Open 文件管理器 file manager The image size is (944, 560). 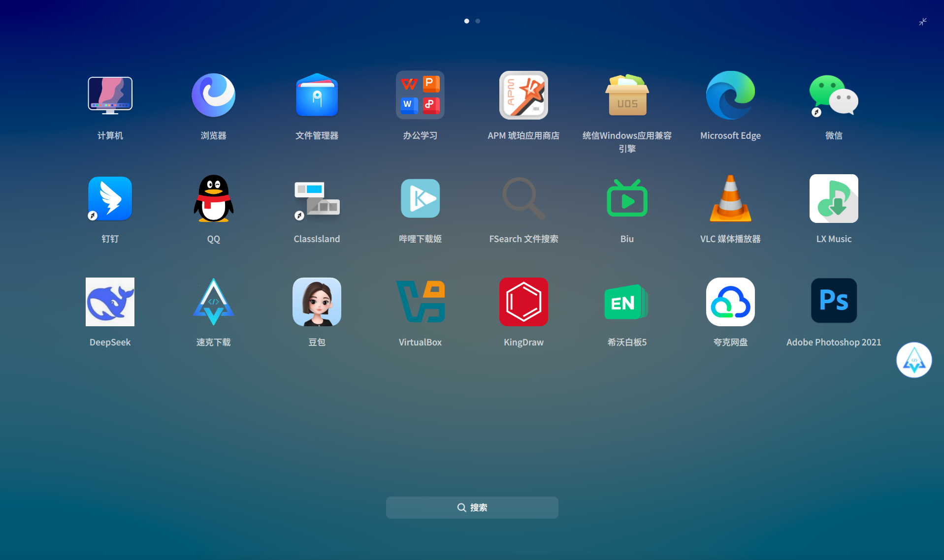pyautogui.click(x=317, y=95)
